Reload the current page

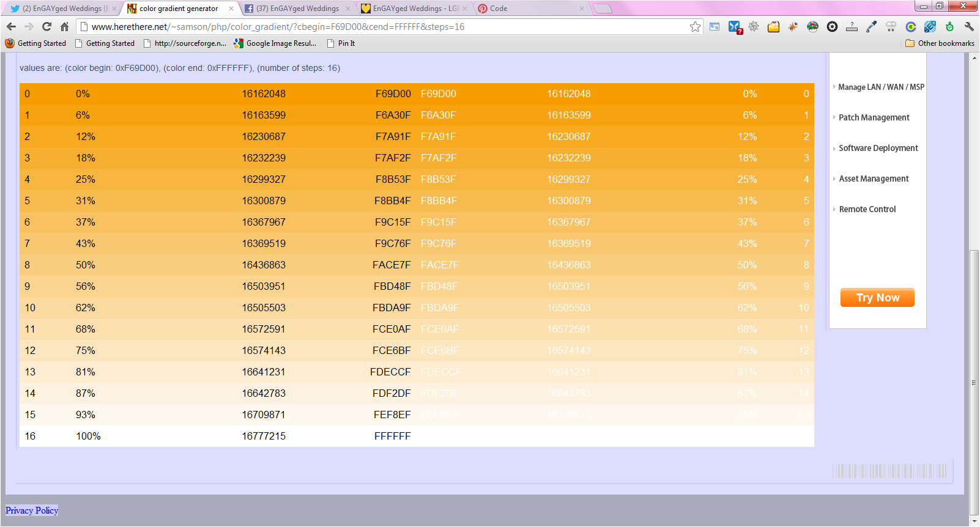(46, 26)
